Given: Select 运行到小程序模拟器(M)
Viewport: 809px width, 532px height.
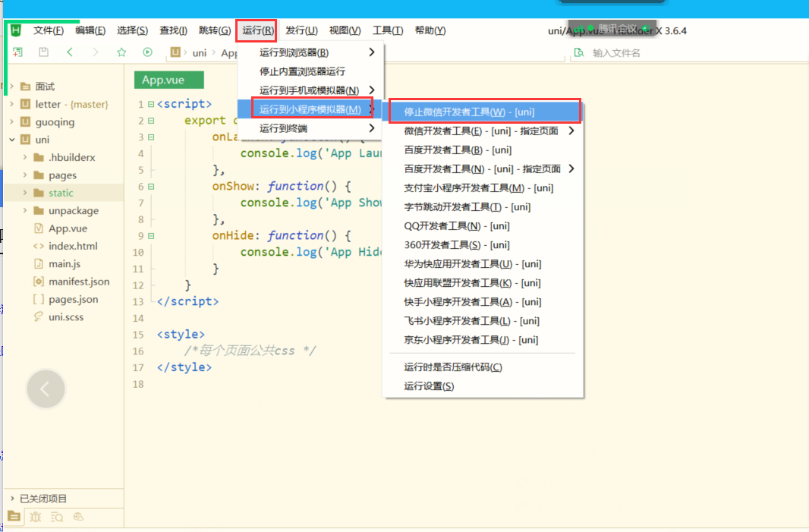Looking at the screenshot, I should pos(310,109).
